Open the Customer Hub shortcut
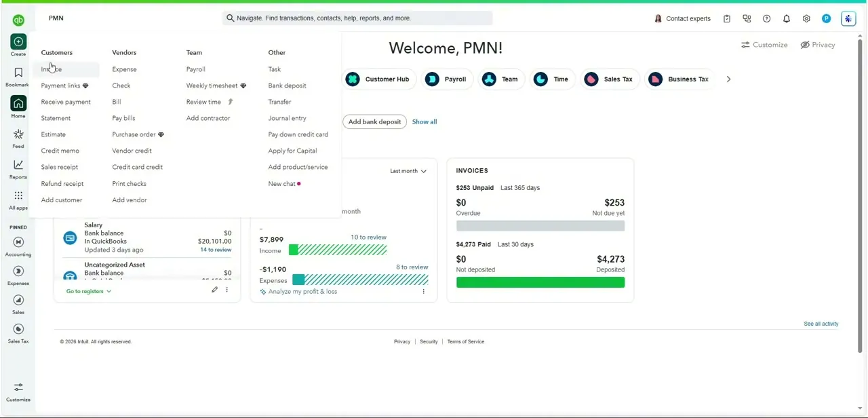The width and height of the screenshot is (868, 418). point(378,79)
